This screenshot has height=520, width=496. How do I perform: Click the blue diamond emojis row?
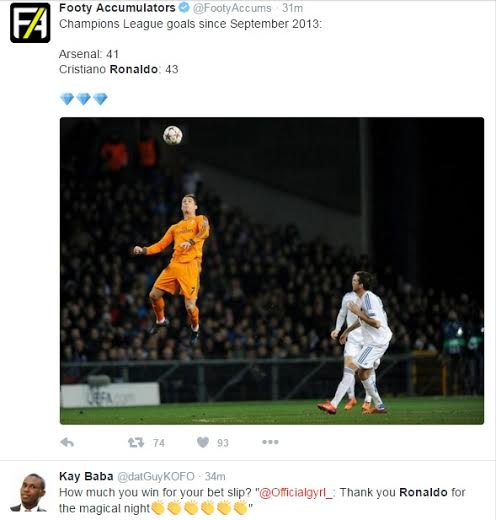(84, 99)
